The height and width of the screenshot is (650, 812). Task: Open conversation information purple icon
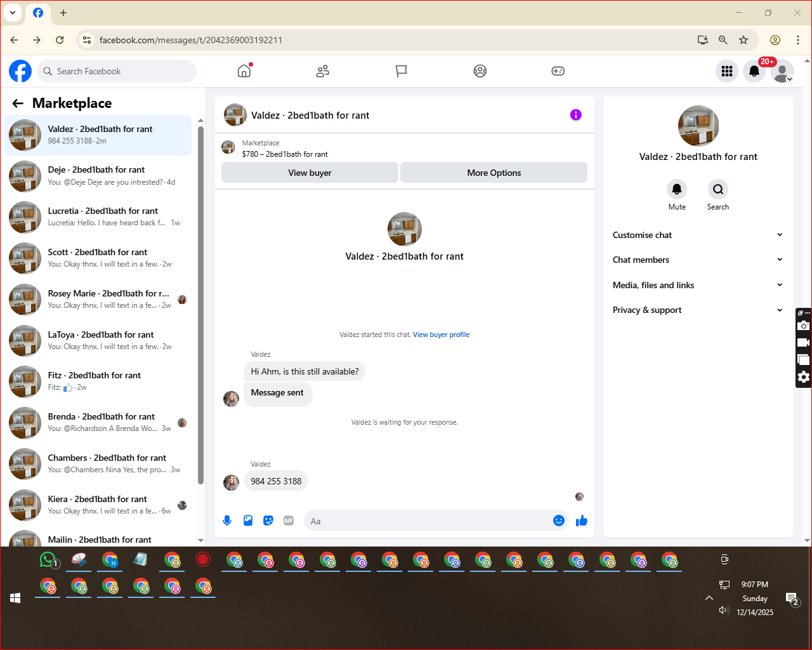[576, 115]
